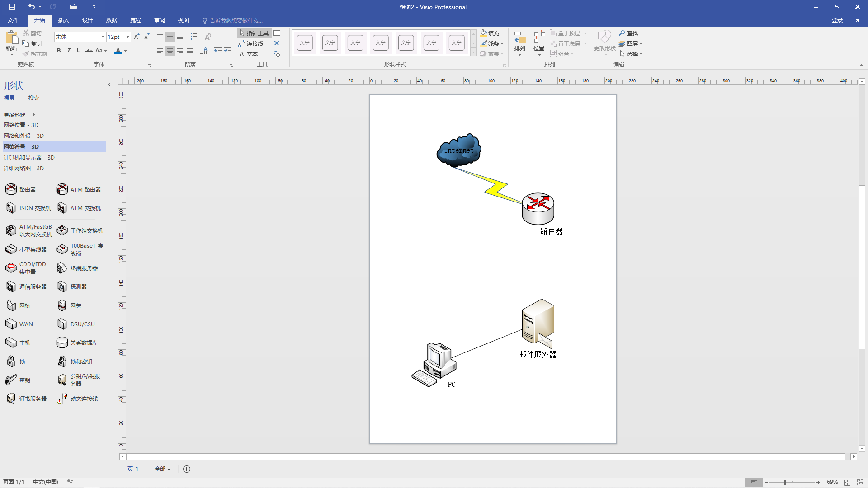Screen dimensions: 868x488
Task: Click the 登录 sign-in button
Action: [x=837, y=20]
